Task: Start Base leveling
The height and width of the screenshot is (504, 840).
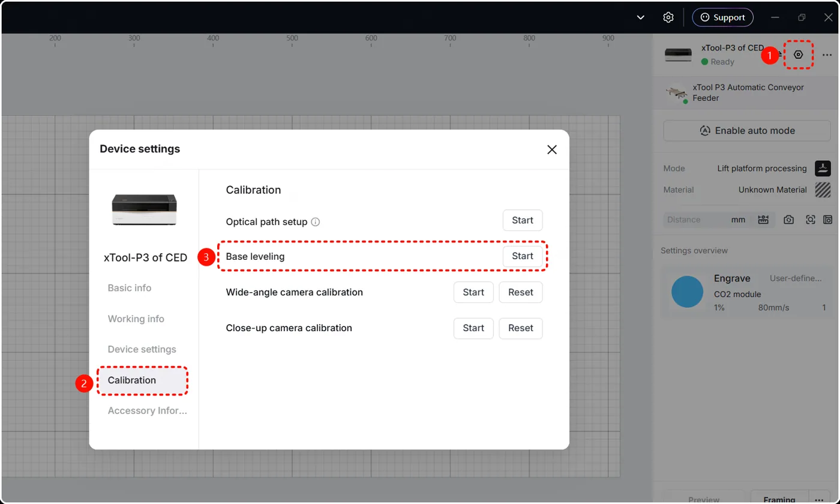Action: [x=523, y=256]
